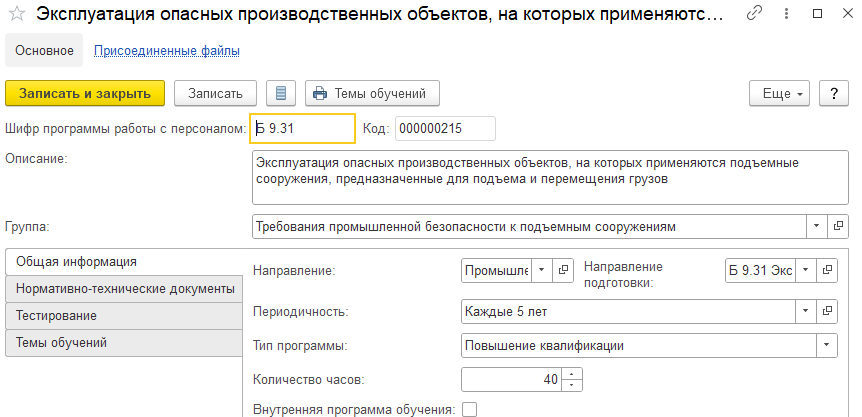862x417 pixels.
Task: Open the Тестирование tab
Action: pyautogui.click(x=125, y=316)
